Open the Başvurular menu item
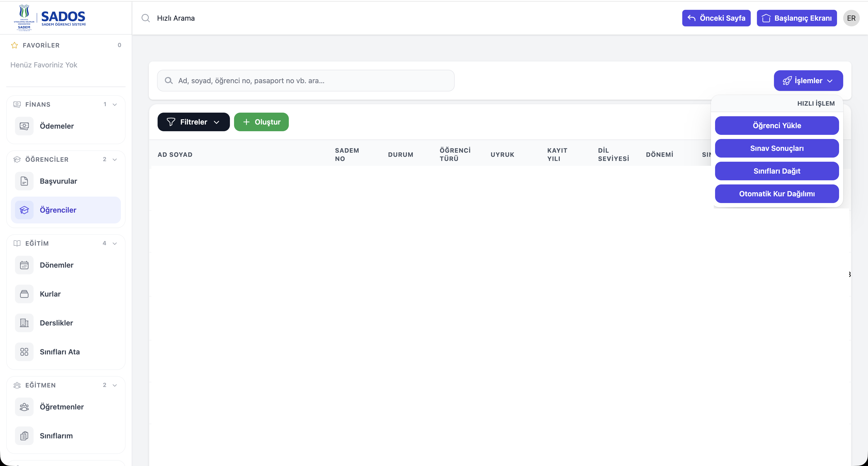868x466 pixels. [x=66, y=181]
